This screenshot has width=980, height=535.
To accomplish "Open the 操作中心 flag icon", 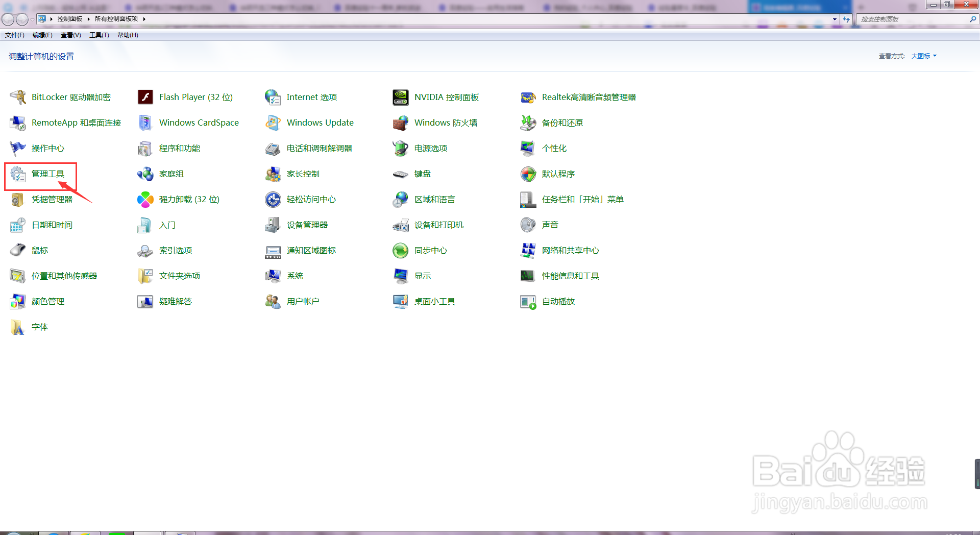I will (x=18, y=148).
